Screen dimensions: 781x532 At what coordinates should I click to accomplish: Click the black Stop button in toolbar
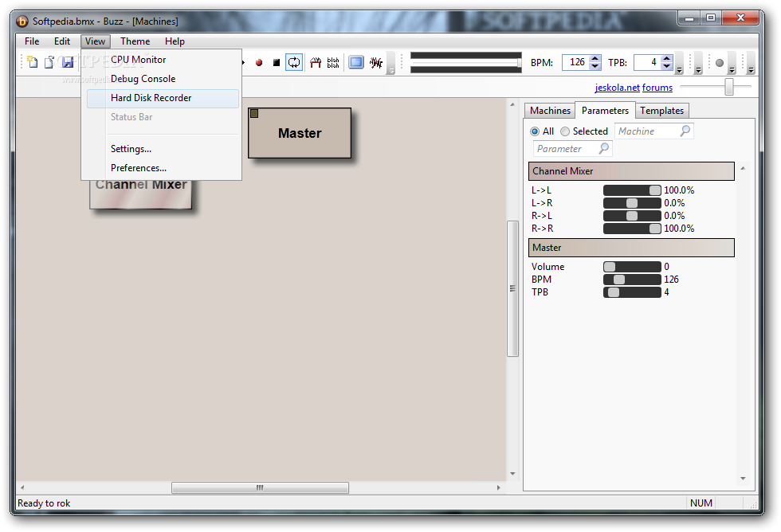277,63
